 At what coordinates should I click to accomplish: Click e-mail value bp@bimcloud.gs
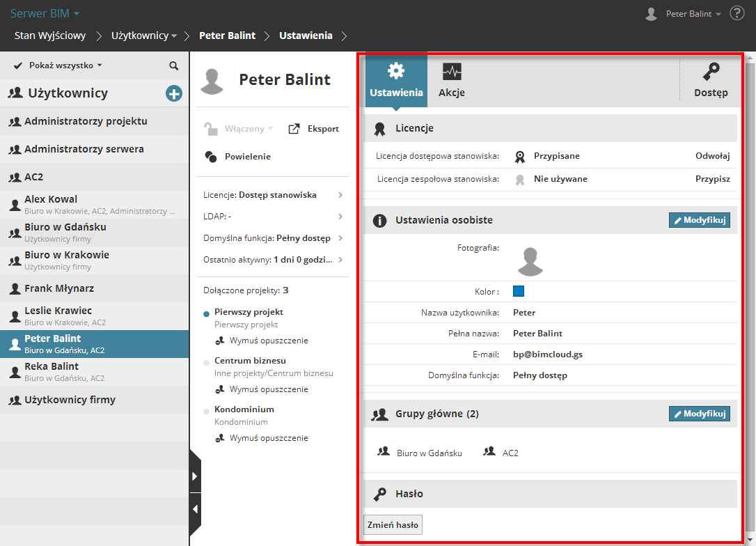[548, 354]
